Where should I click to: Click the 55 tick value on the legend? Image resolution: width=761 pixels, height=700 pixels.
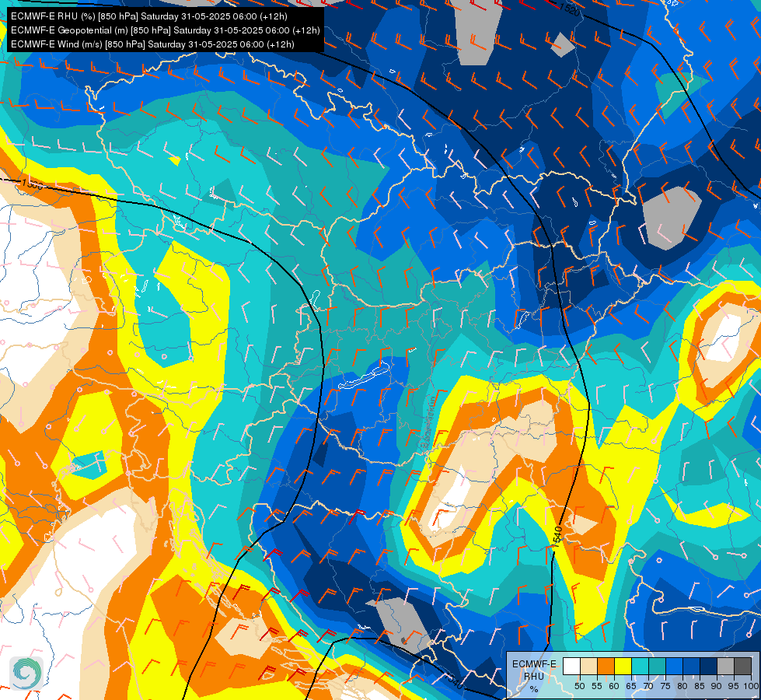pyautogui.click(x=596, y=686)
